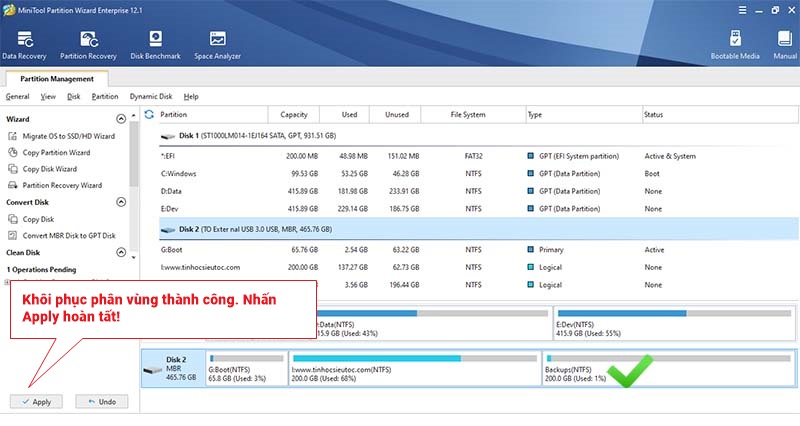Select the *:EFI partition row

click(x=478, y=156)
